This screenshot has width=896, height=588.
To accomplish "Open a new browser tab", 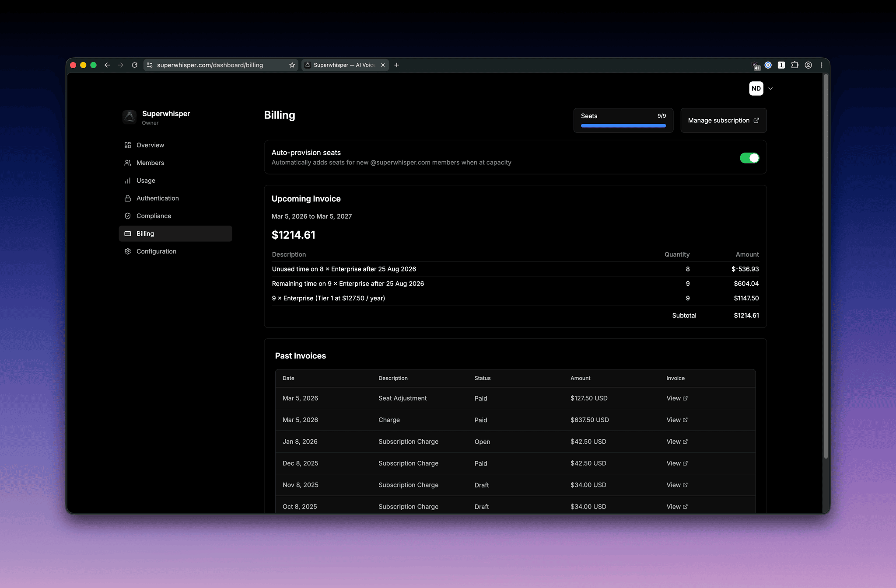I will point(397,65).
